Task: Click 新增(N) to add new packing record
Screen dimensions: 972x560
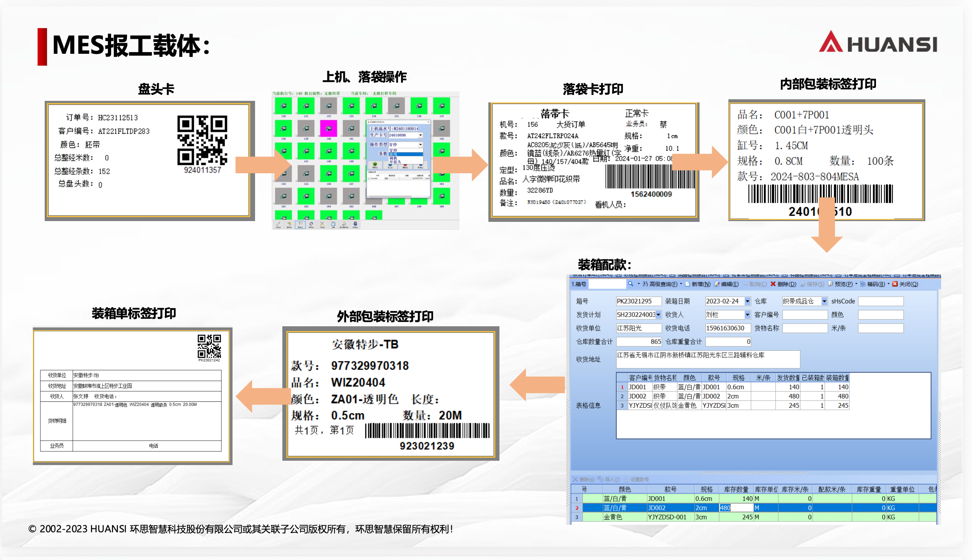Action: [698, 284]
